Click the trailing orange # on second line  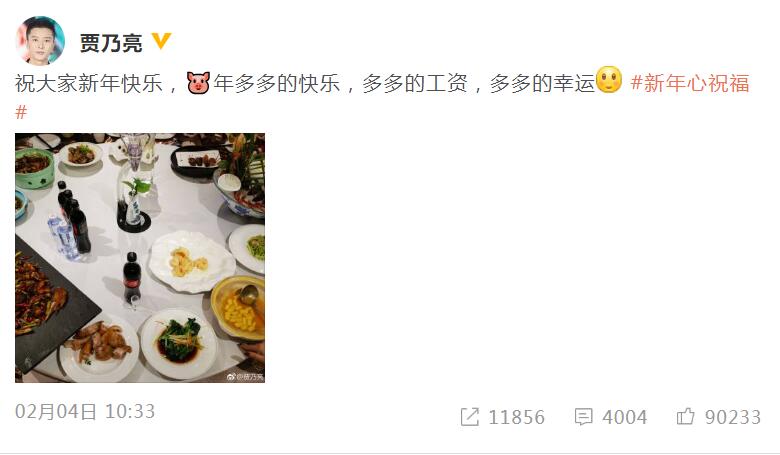(21, 112)
